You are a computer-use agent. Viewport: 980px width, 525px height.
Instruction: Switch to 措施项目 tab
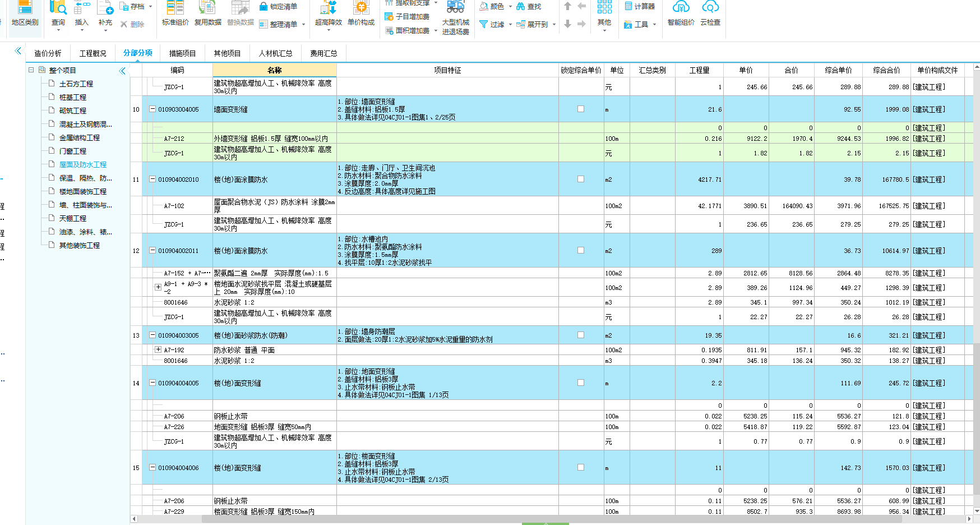point(182,53)
